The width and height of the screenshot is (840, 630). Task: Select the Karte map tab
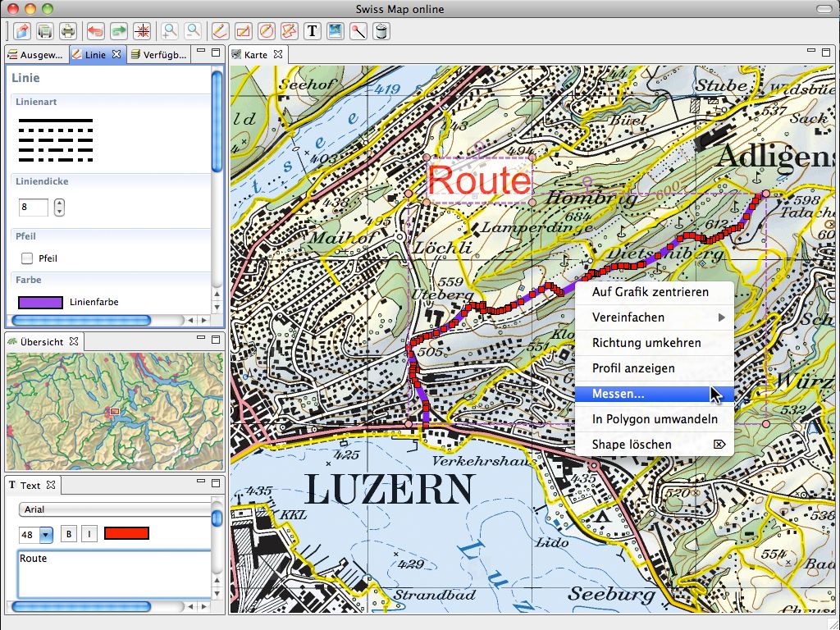pyautogui.click(x=256, y=55)
